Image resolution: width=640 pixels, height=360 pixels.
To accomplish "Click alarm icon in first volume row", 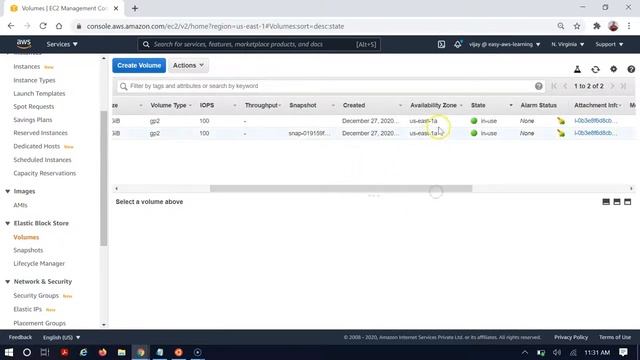I will pos(561,121).
